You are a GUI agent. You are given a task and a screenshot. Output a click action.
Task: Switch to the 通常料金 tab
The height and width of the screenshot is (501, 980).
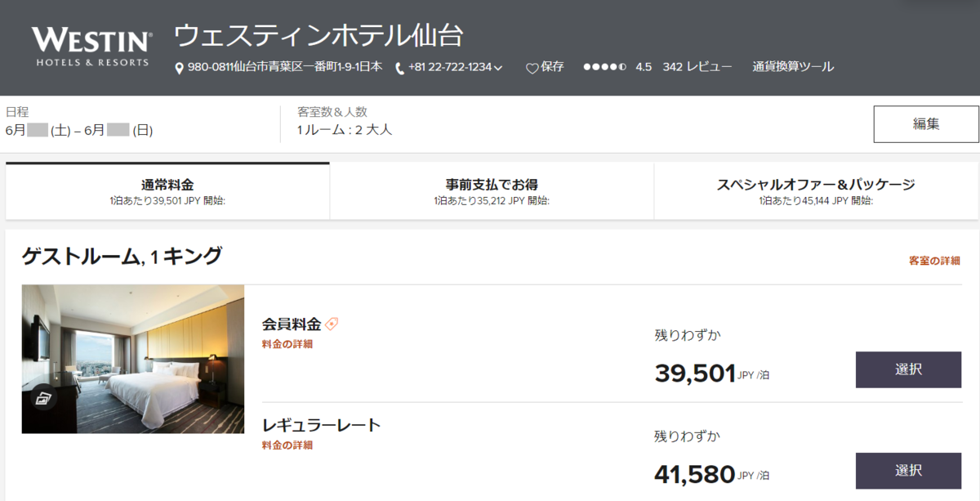(x=167, y=191)
